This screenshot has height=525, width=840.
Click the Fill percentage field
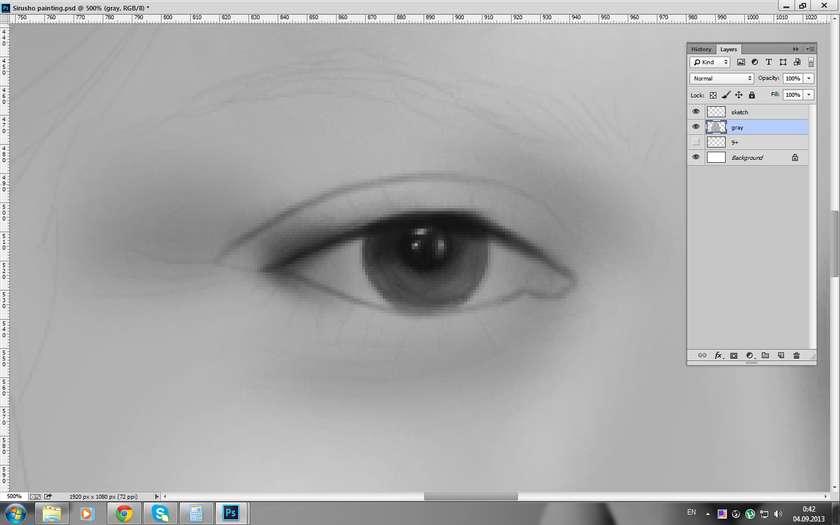(791, 95)
